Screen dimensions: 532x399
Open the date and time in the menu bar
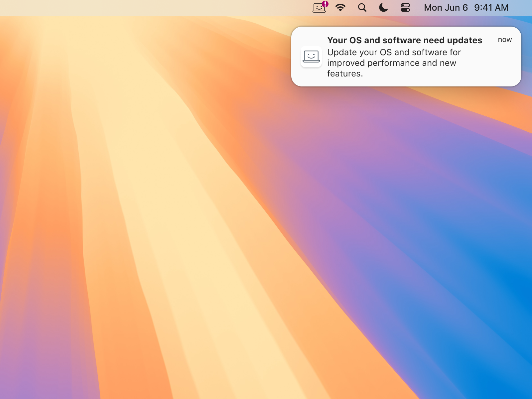point(466,8)
